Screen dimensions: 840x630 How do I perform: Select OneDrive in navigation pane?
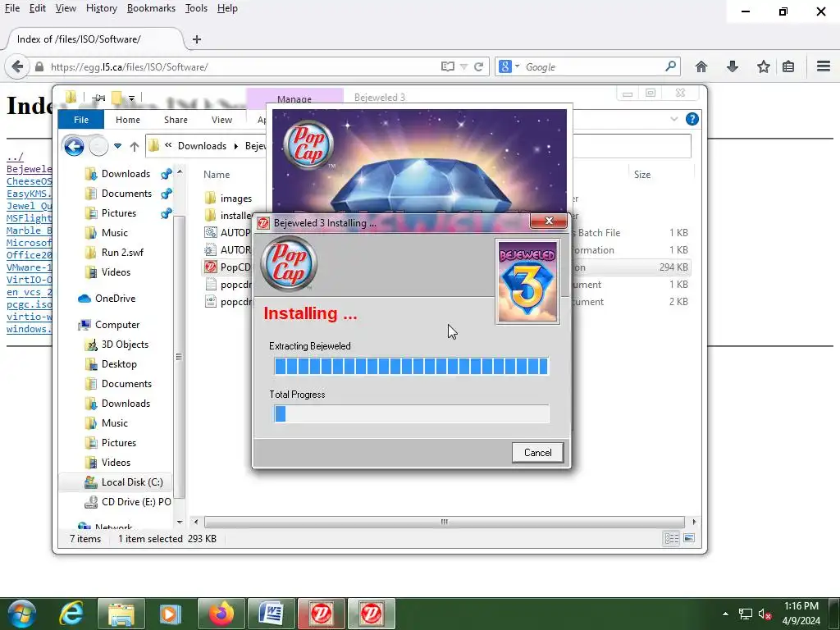[x=115, y=299]
